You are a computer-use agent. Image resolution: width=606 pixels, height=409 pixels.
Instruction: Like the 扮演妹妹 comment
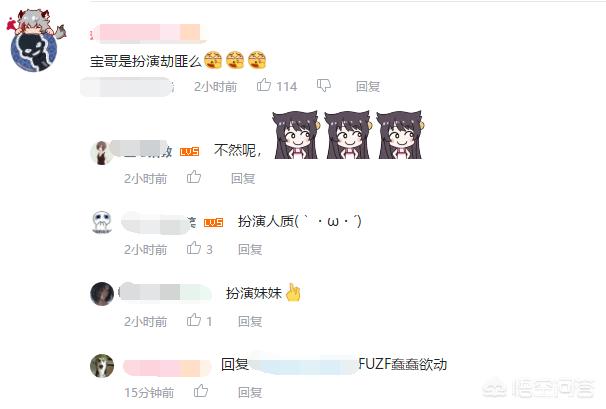[194, 320]
